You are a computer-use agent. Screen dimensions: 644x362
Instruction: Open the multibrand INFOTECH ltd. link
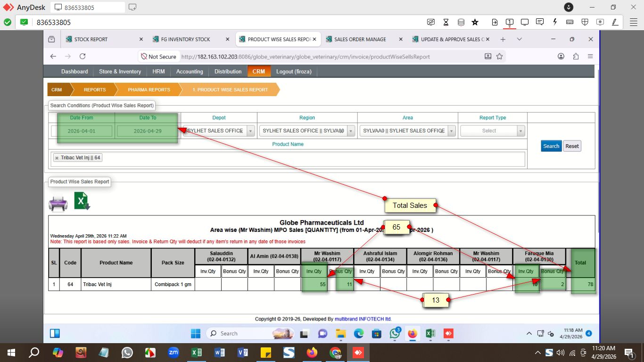pos(363,319)
